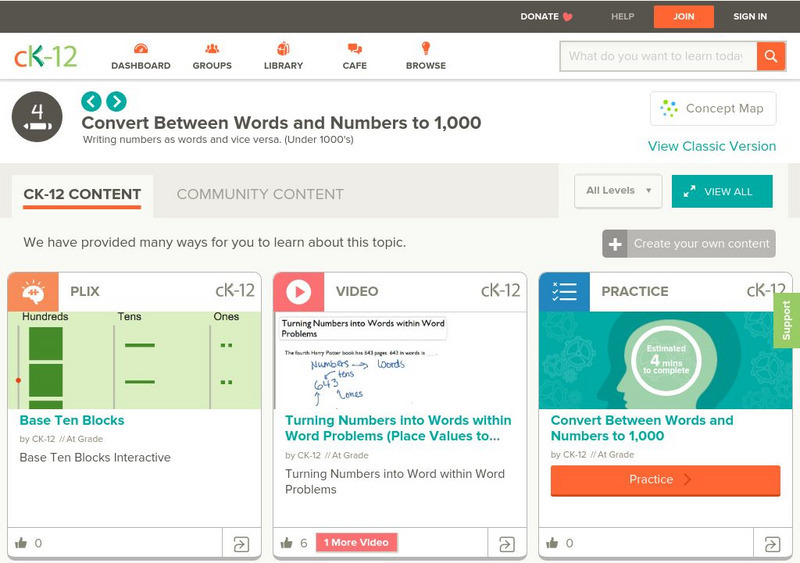Click View Classic Version link
This screenshot has width=800, height=563.
[x=712, y=146]
